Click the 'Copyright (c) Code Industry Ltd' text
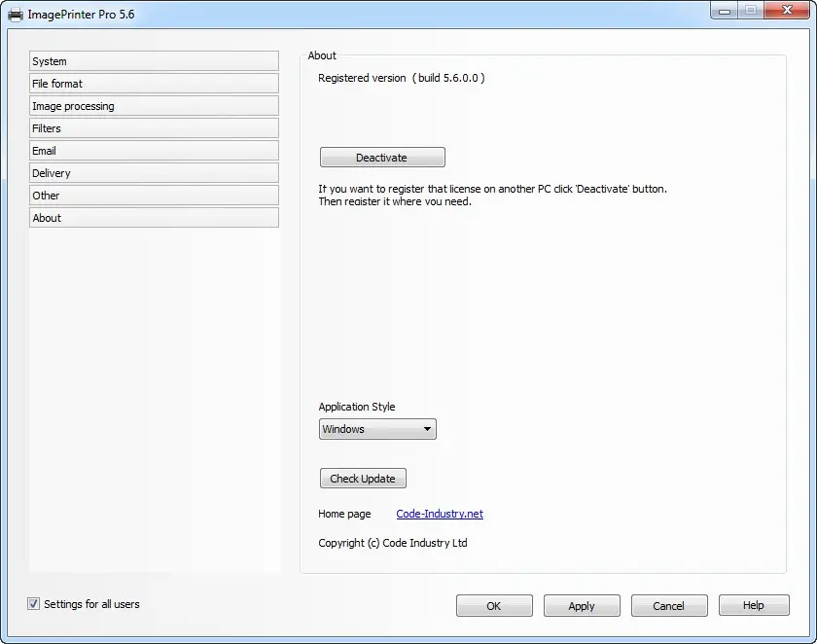 [x=392, y=543]
